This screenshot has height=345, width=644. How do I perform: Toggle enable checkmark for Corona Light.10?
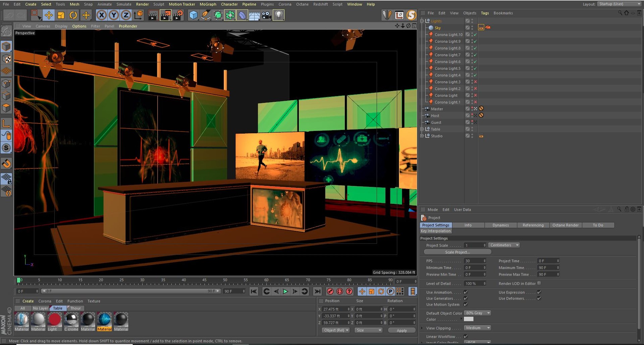(x=475, y=34)
